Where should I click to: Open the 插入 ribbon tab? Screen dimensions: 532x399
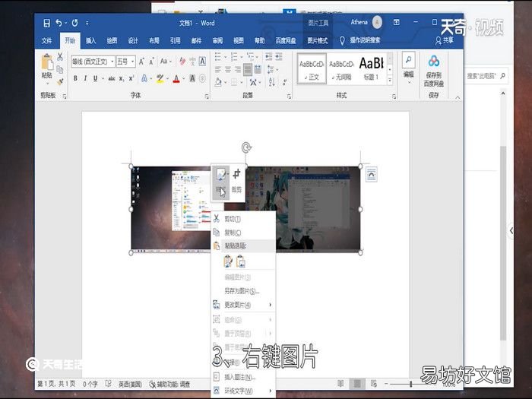pos(90,41)
